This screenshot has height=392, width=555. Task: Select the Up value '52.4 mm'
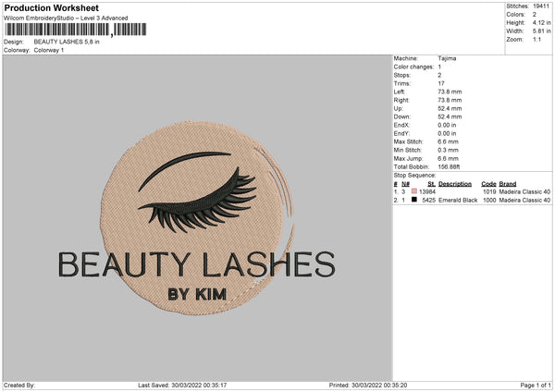tap(450, 108)
